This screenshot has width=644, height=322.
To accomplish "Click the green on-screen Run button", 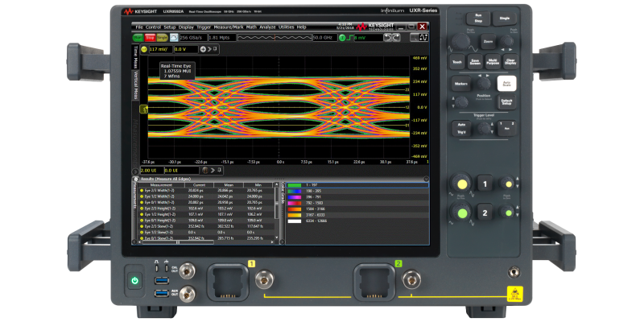I will 138,38.
